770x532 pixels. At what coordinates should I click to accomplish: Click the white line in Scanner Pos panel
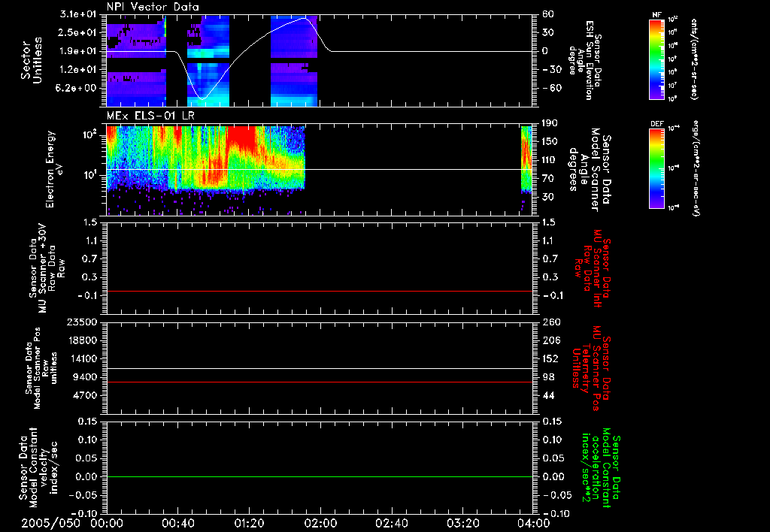(x=320, y=369)
